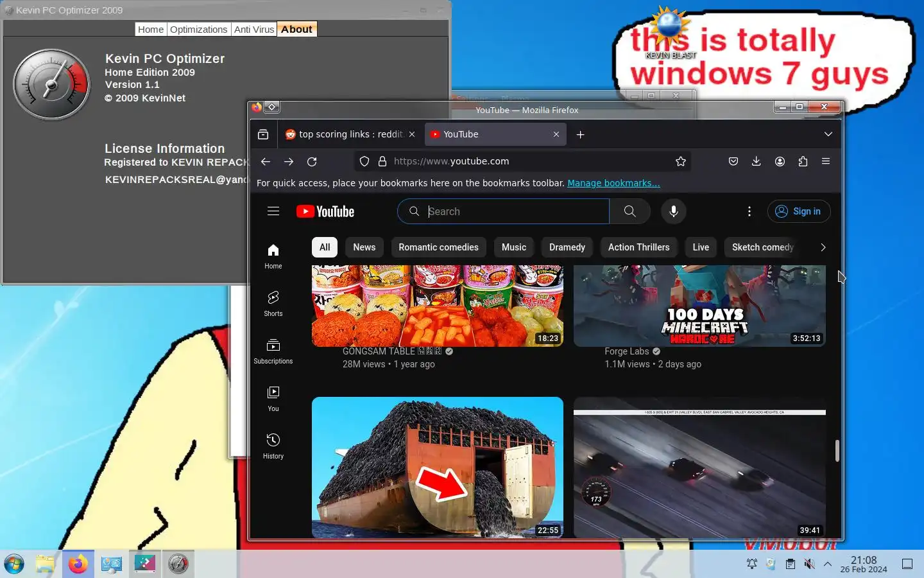Go back in Firefox
Viewport: 924px width, 578px height.
(x=266, y=161)
